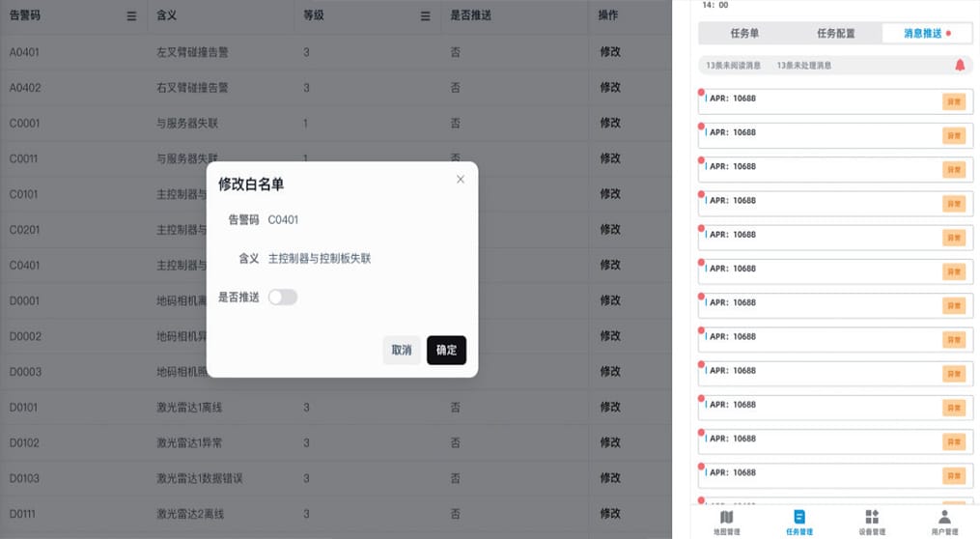The image size is (980, 539).
Task: Select the 任务管理 icon in bottom navigation
Action: [x=798, y=517]
